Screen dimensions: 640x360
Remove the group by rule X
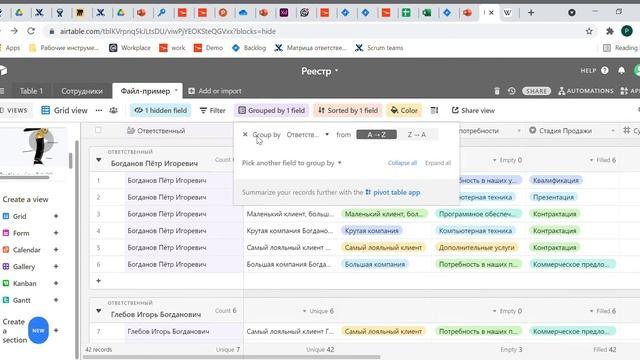tap(245, 134)
